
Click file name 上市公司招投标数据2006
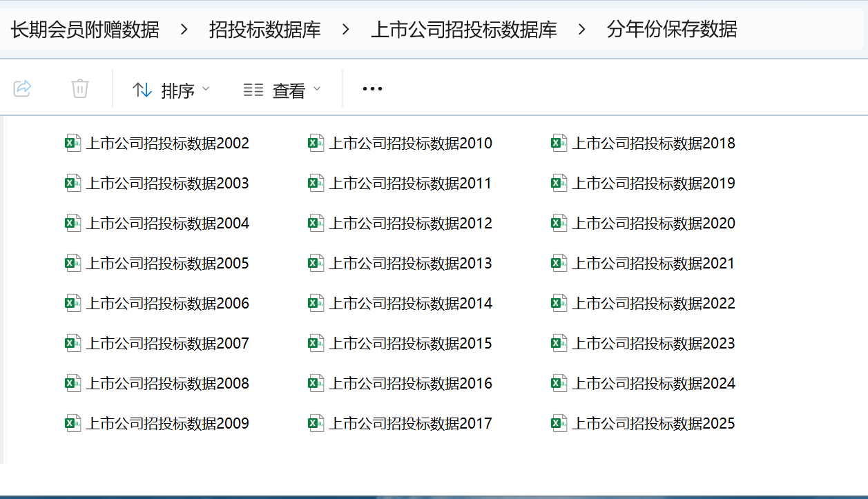[x=168, y=303]
